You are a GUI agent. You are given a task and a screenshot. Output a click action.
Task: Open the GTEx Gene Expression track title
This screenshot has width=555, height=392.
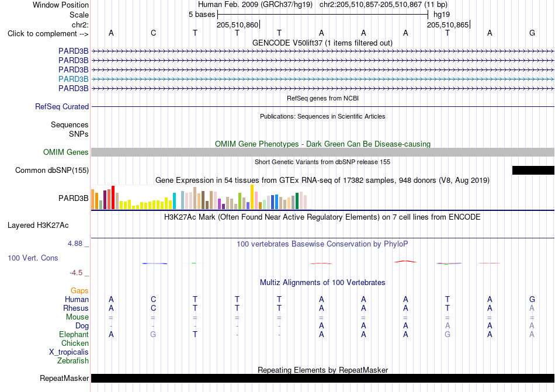tap(322, 180)
